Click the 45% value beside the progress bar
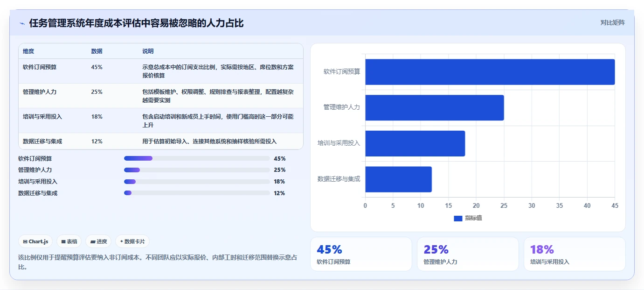The width and height of the screenshot is (644, 290). tap(280, 158)
